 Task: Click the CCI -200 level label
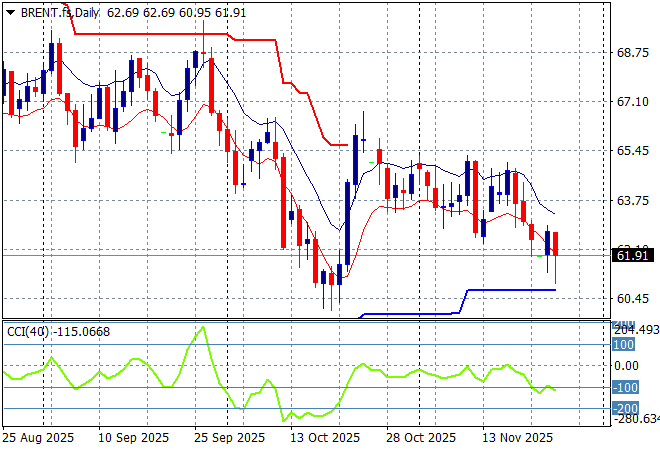[625, 408]
